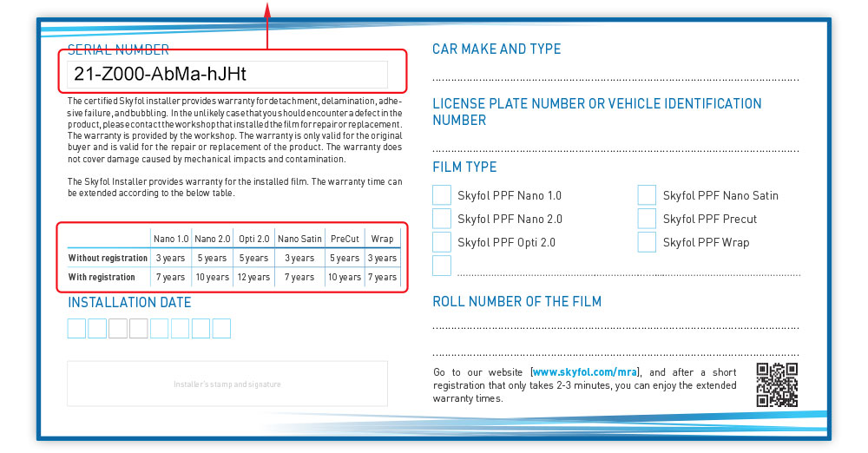Click the ROLL NUMBER OF THE FILM heading

tap(516, 302)
